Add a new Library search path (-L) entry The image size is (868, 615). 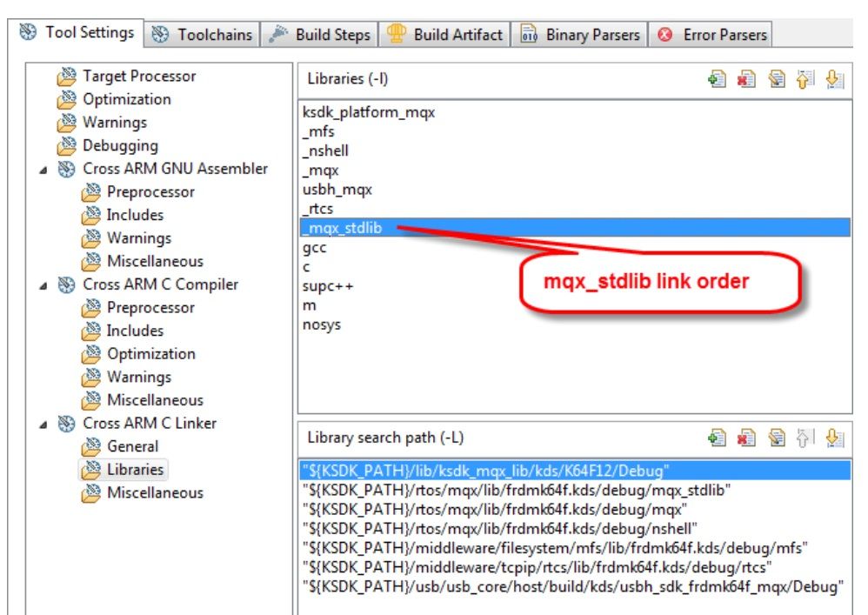717,438
